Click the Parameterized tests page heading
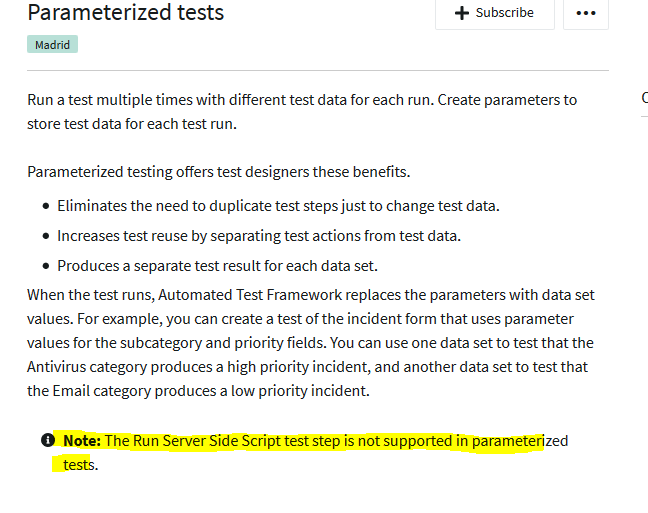Image resolution: width=648 pixels, height=513 pixels. coord(126,13)
